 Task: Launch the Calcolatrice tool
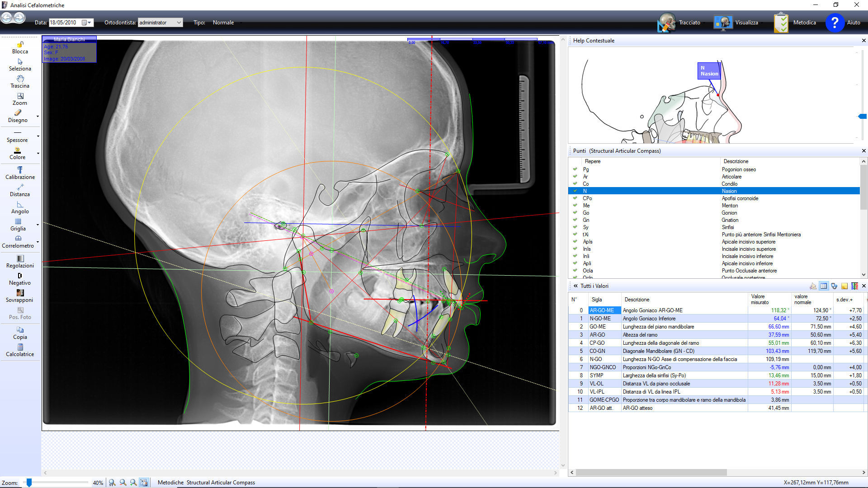click(x=20, y=350)
